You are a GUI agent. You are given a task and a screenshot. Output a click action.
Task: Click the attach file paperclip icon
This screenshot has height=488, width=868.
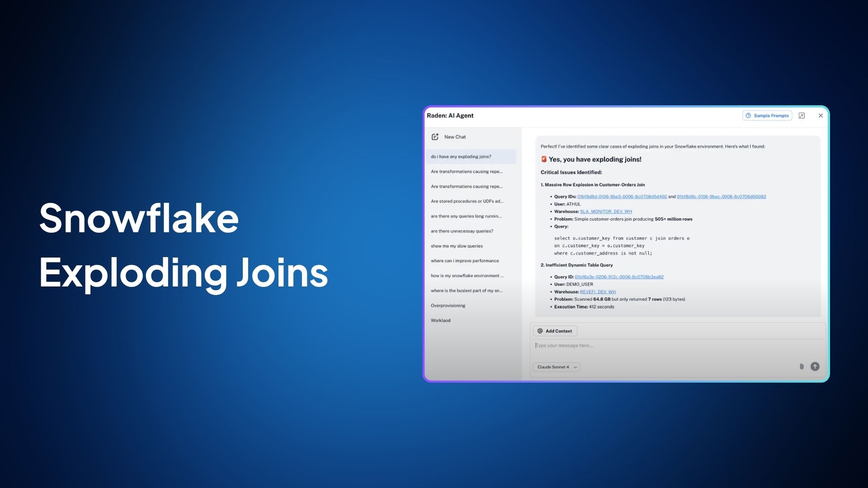(802, 366)
